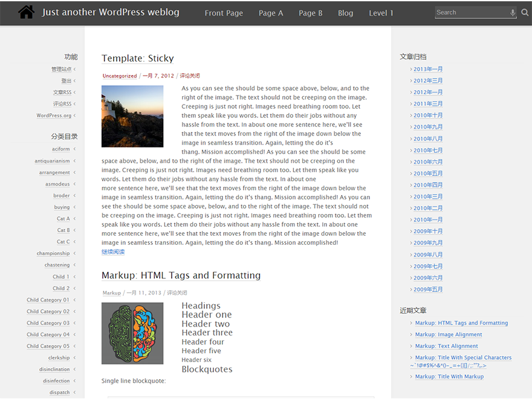
Task: Open Page A in navigation
Action: click(271, 13)
